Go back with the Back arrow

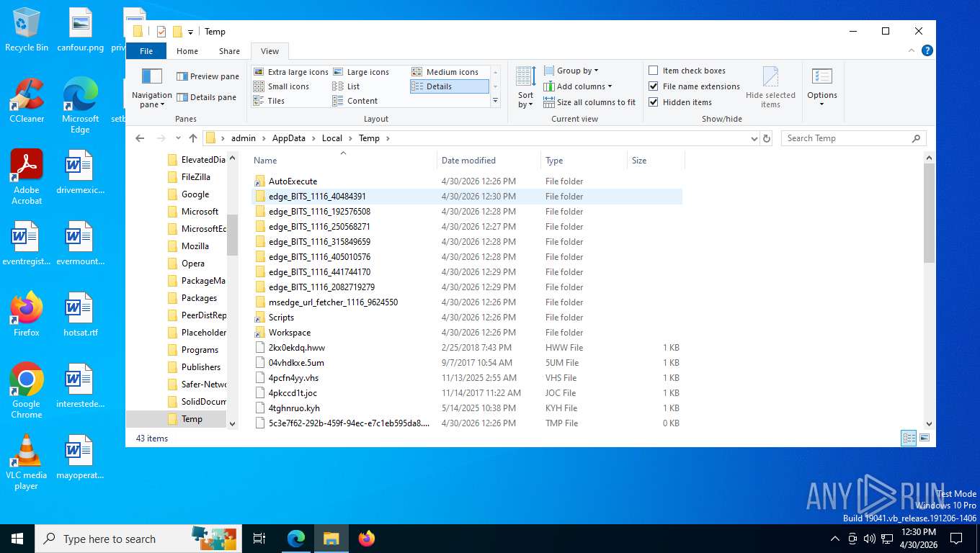140,138
